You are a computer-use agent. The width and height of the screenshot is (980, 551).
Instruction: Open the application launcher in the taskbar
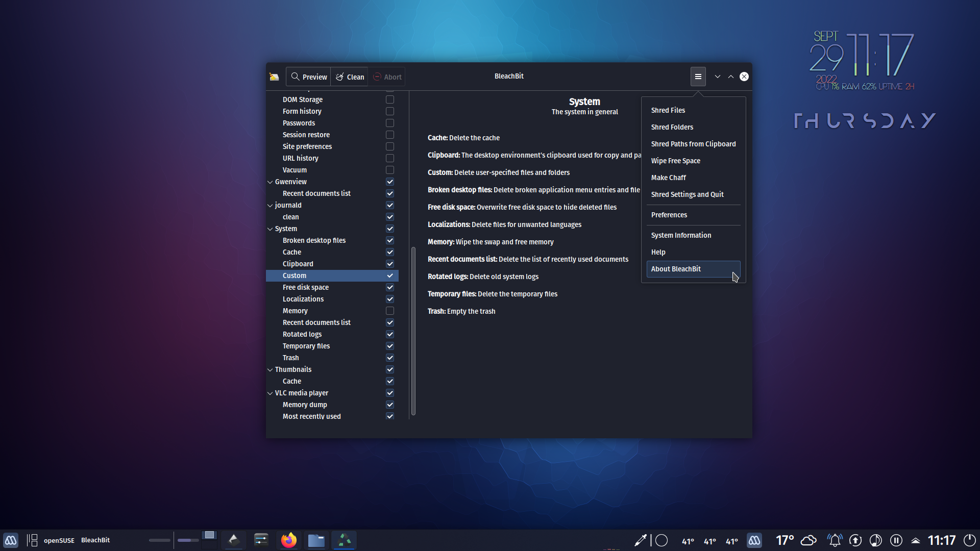tap(11, 540)
